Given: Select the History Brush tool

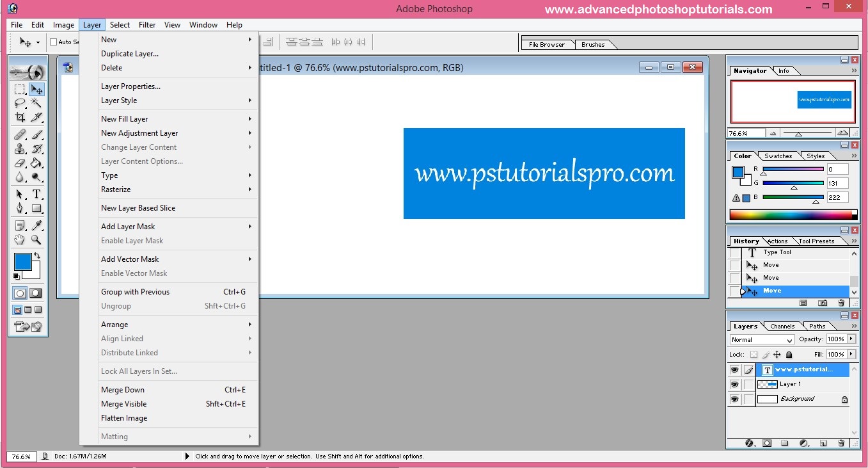Looking at the screenshot, I should click(x=36, y=149).
